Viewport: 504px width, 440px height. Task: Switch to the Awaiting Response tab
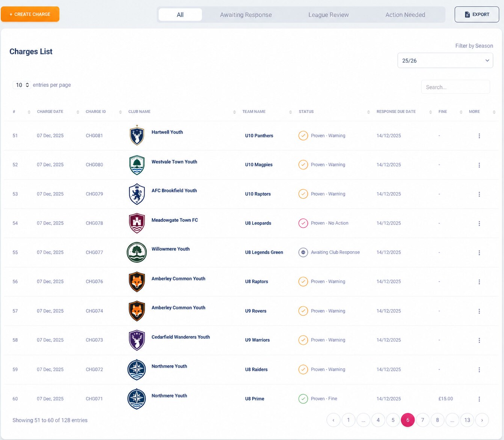point(246,15)
